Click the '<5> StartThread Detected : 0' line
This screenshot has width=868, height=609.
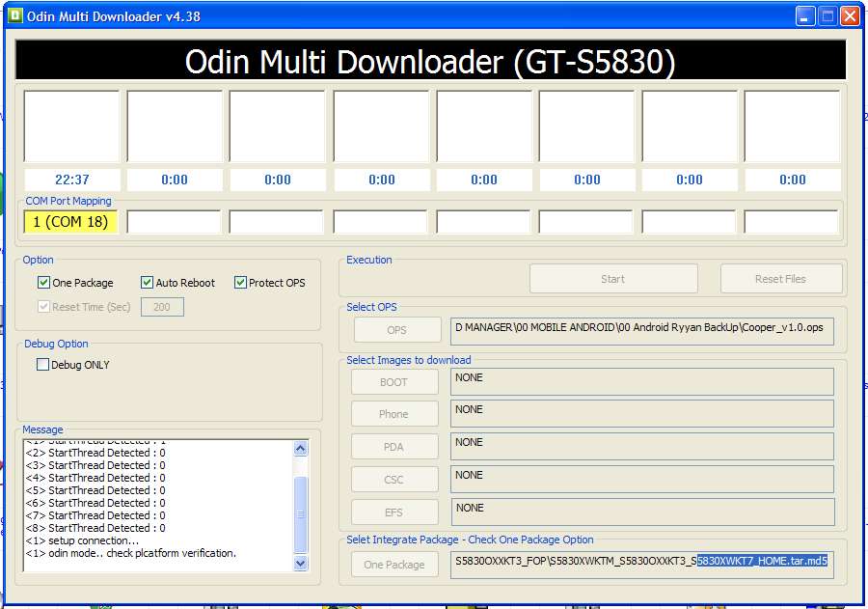pyautogui.click(x=95, y=490)
